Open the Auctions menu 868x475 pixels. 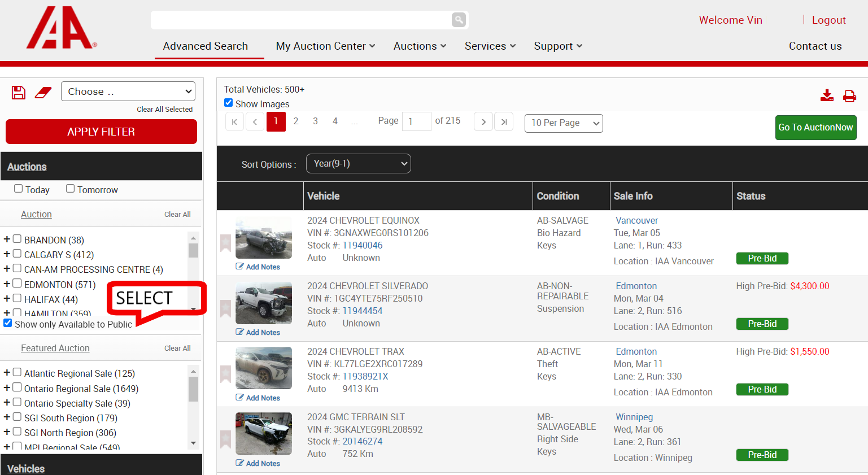[x=420, y=46]
